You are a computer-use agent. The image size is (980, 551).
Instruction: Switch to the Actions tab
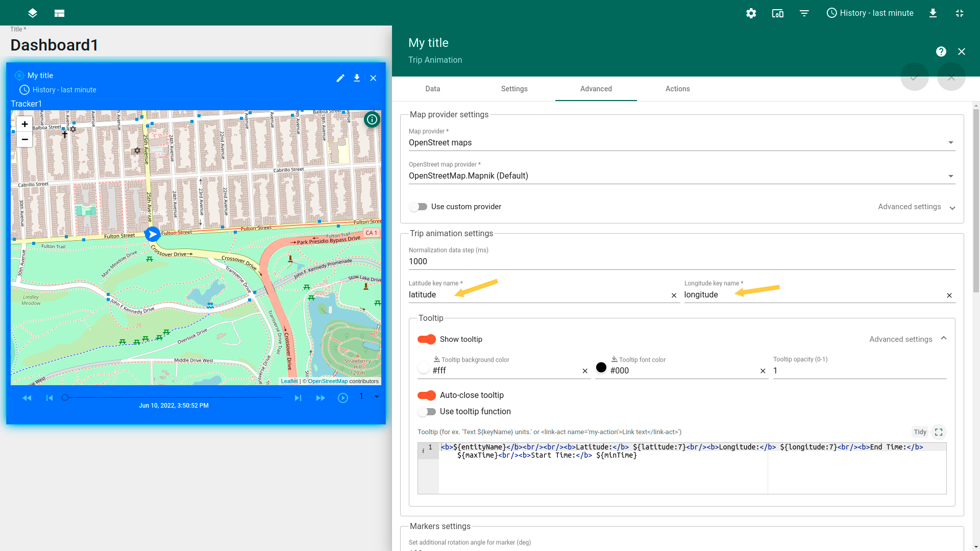(x=678, y=89)
